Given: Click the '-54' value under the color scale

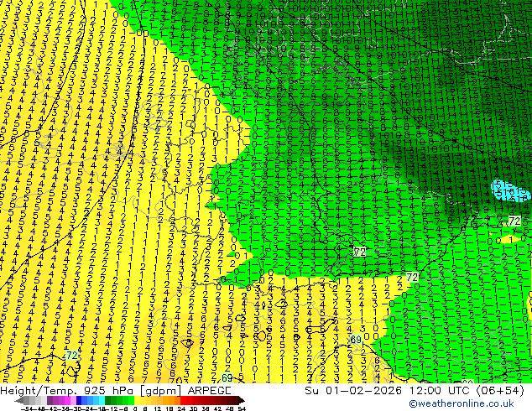Looking at the screenshot, I should point(28,408).
